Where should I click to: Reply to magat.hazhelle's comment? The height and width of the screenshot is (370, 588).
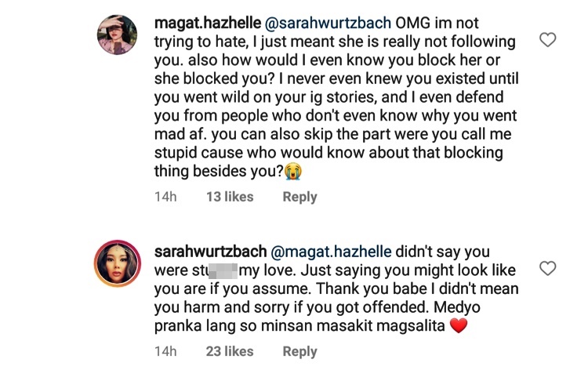pyautogui.click(x=299, y=197)
